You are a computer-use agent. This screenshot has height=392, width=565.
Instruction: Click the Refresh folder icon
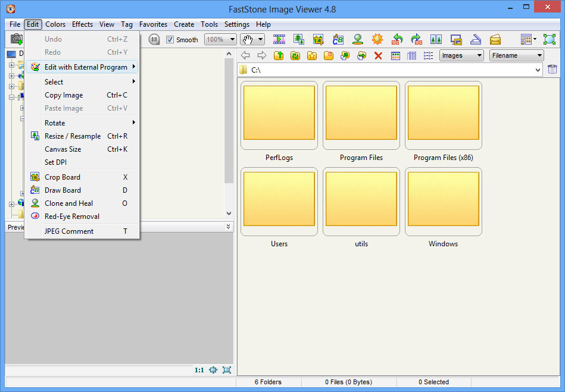point(295,55)
